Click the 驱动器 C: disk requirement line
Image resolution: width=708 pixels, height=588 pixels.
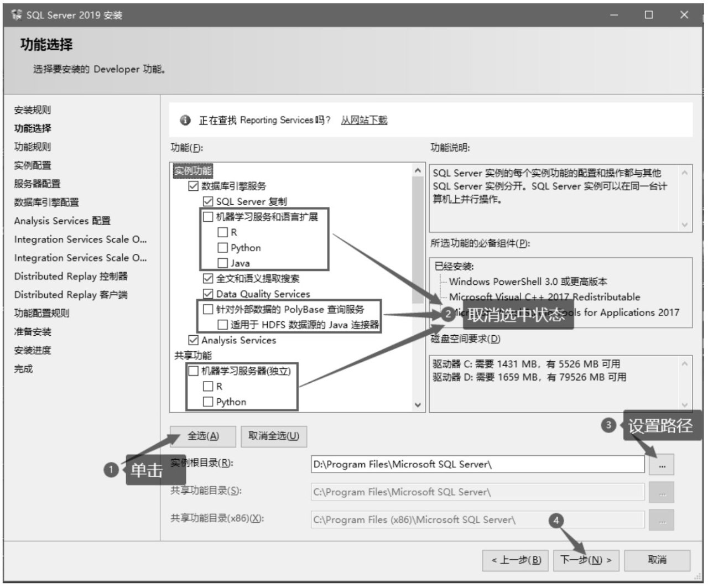coord(526,364)
